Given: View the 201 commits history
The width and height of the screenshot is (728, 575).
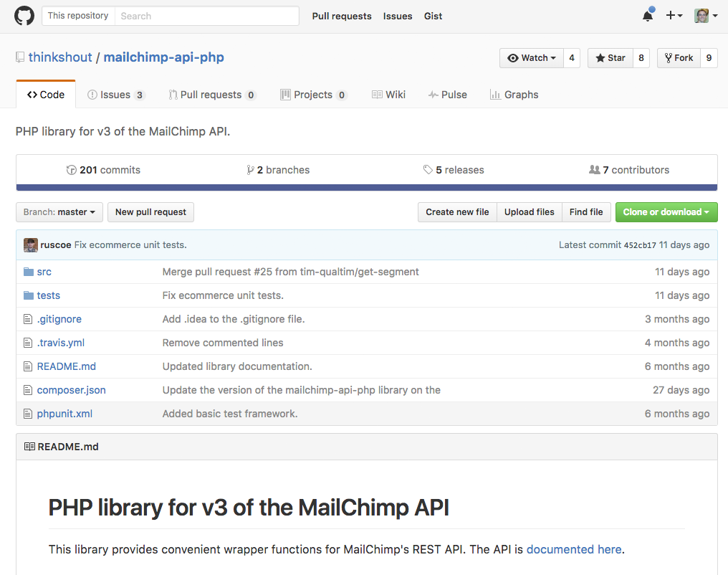Looking at the screenshot, I should [103, 170].
